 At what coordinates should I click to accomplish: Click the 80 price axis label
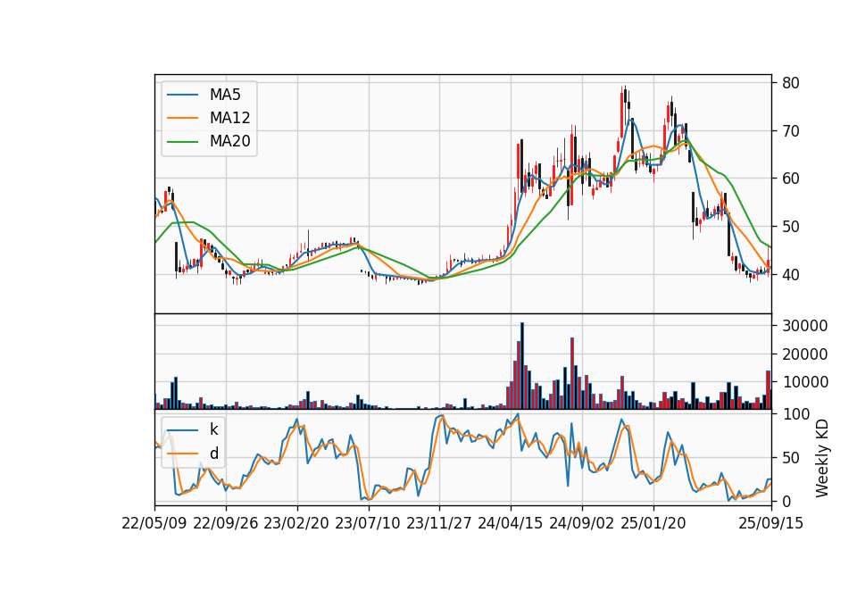(791, 83)
